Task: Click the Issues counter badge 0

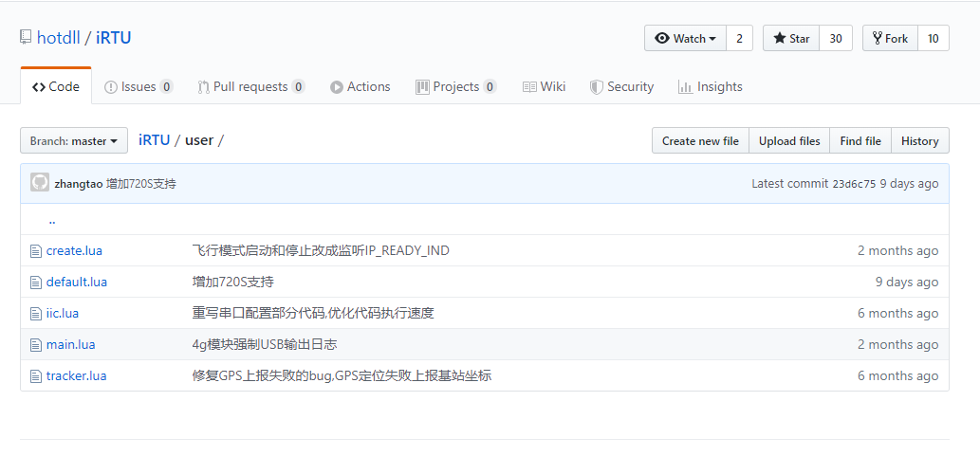Action: 166,87
